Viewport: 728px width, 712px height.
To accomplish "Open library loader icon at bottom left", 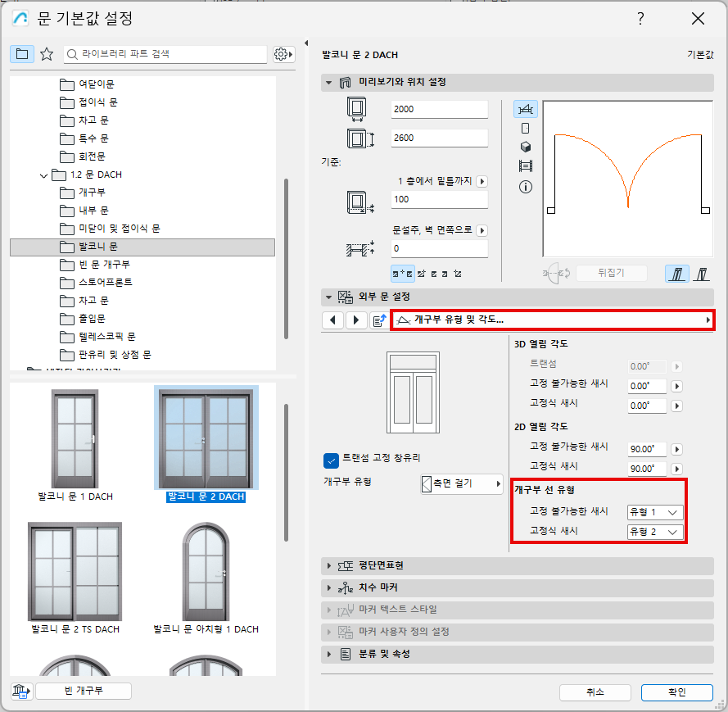I will tap(21, 691).
